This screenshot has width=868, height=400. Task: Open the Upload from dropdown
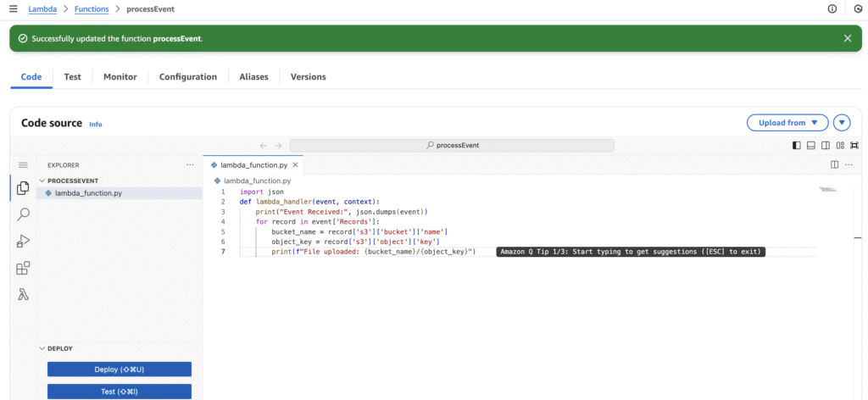787,123
